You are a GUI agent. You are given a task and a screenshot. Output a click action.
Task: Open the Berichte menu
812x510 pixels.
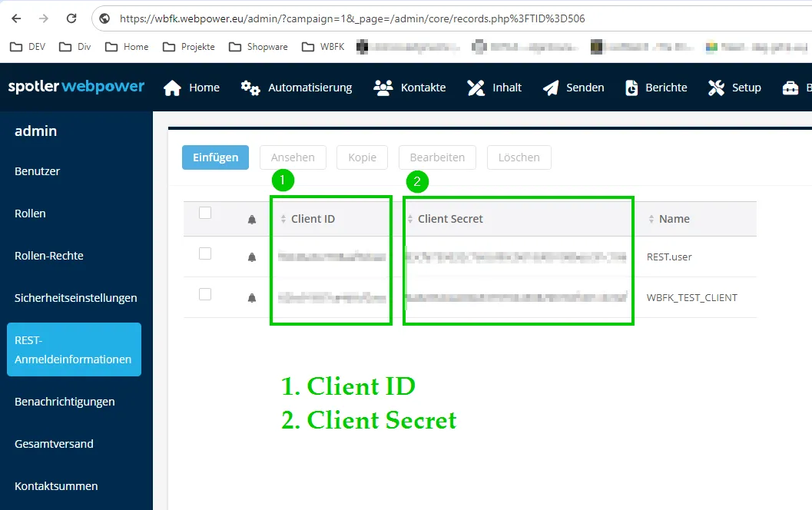click(666, 88)
